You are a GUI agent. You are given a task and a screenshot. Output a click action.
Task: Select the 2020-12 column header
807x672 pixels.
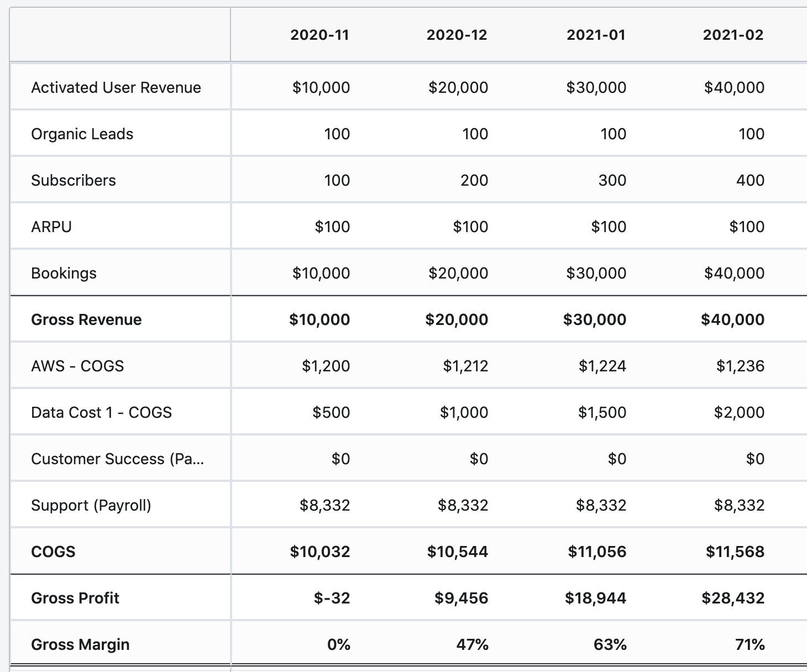[457, 35]
